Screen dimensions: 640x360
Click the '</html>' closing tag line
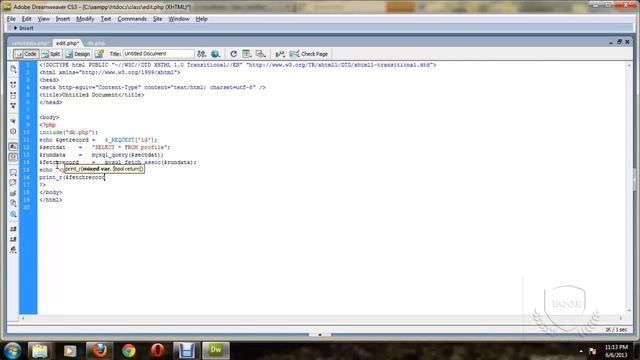[x=51, y=200]
